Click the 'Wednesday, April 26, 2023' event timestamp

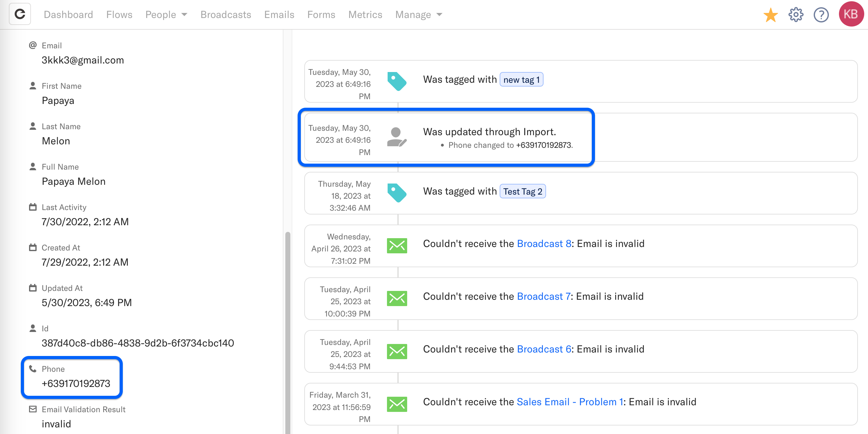[341, 249]
